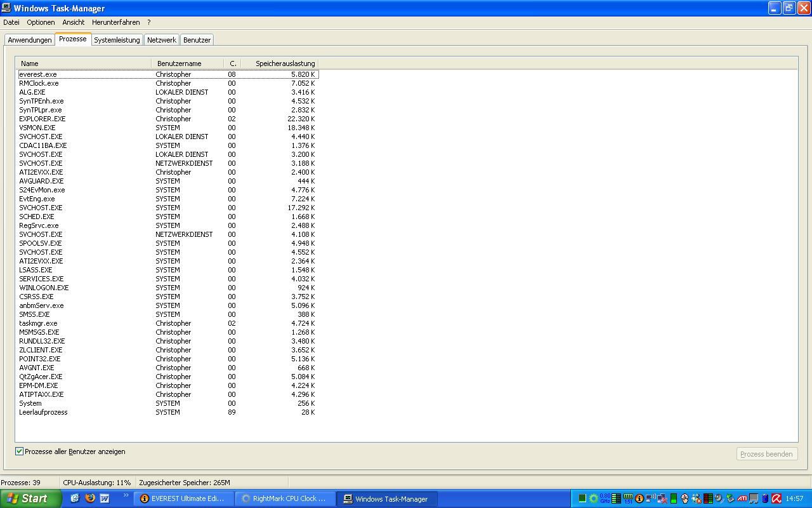Launch Firefox from the quick launch bar
This screenshot has height=508, width=812.
90,498
